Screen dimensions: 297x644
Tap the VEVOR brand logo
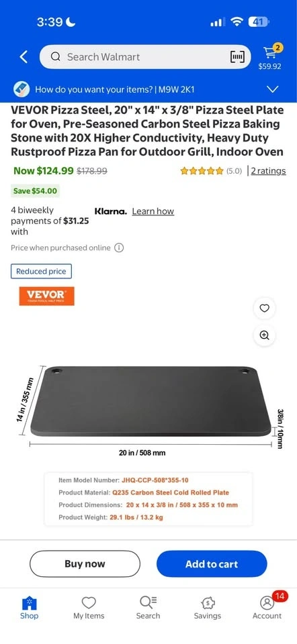click(46, 296)
